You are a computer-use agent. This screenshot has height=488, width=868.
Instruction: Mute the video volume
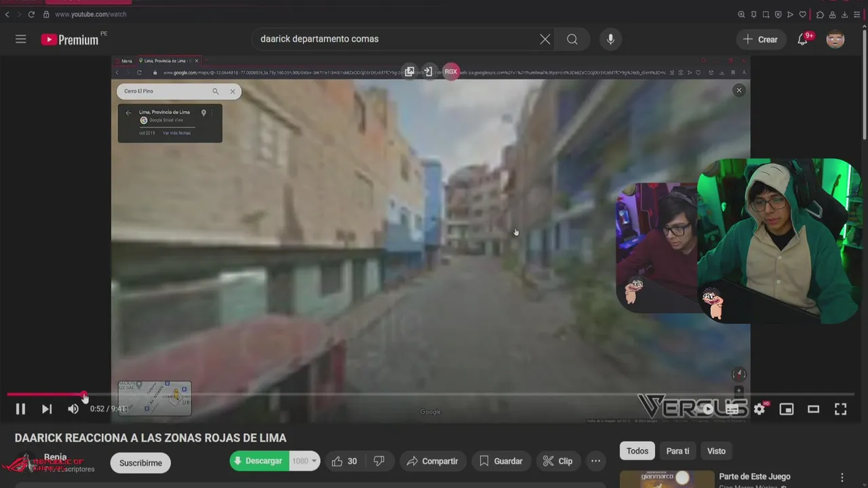73,409
